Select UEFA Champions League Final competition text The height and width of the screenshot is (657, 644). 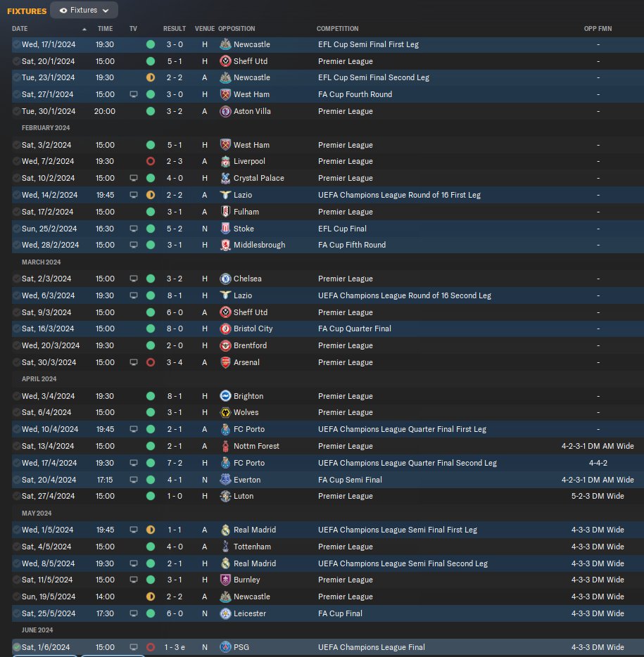pyautogui.click(x=372, y=647)
